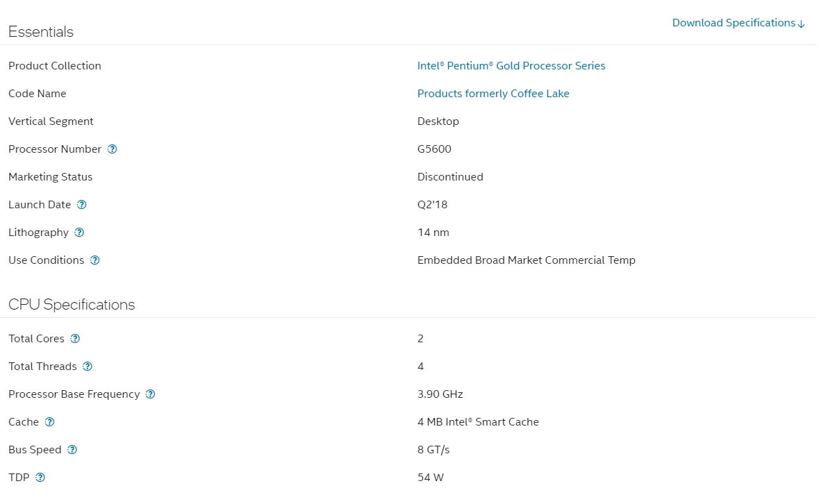Click the 3.90 GHz frequency value

(440, 394)
